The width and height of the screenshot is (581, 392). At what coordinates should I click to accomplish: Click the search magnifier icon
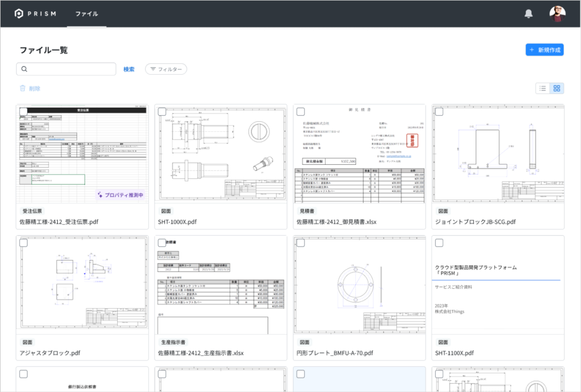tap(24, 69)
